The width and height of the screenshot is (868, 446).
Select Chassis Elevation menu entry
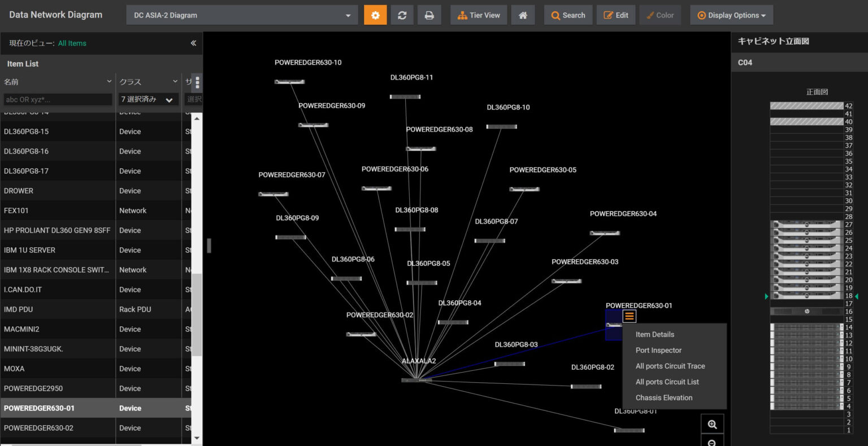click(663, 397)
